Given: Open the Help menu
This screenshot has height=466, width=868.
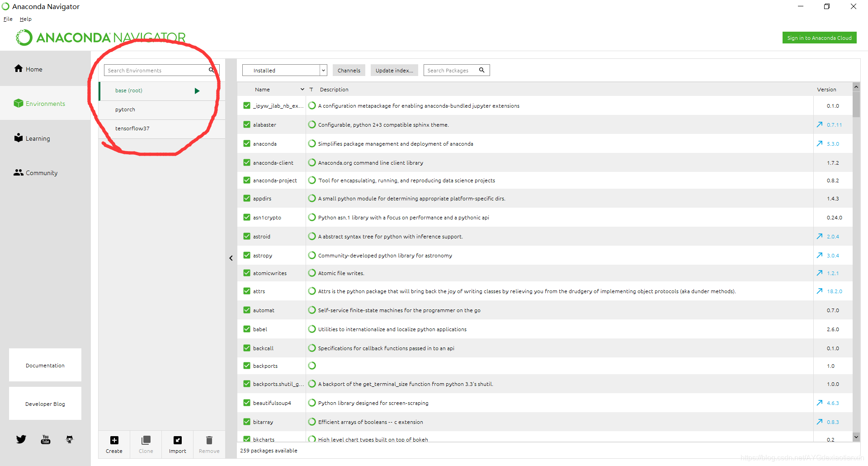Looking at the screenshot, I should coord(26,19).
